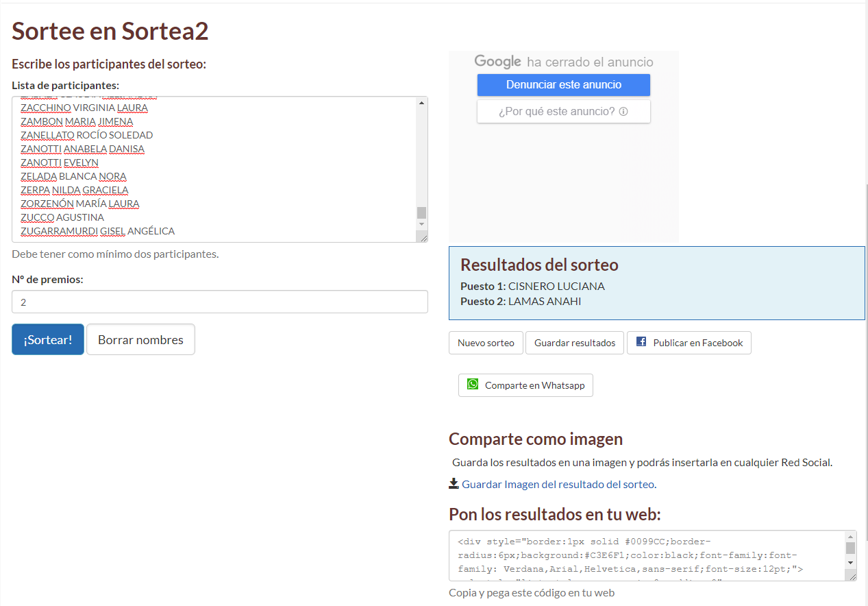The width and height of the screenshot is (868, 606).
Task: Click Publicar en Facebook
Action: 689,343
